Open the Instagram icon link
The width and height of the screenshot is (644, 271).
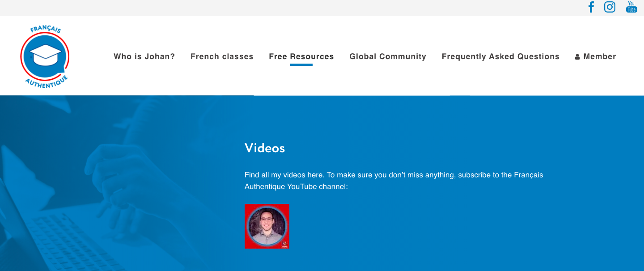coord(610,7)
